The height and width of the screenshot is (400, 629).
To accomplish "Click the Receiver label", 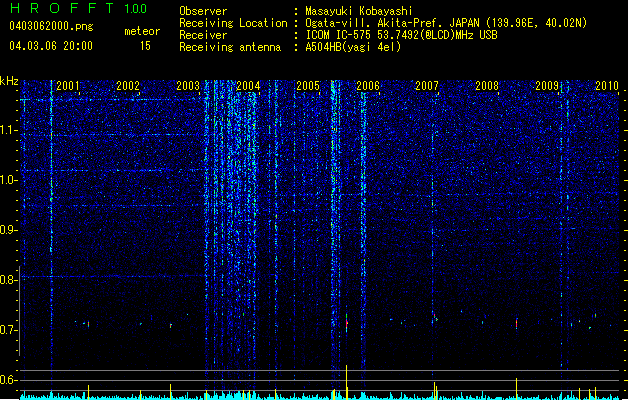I will [x=203, y=35].
